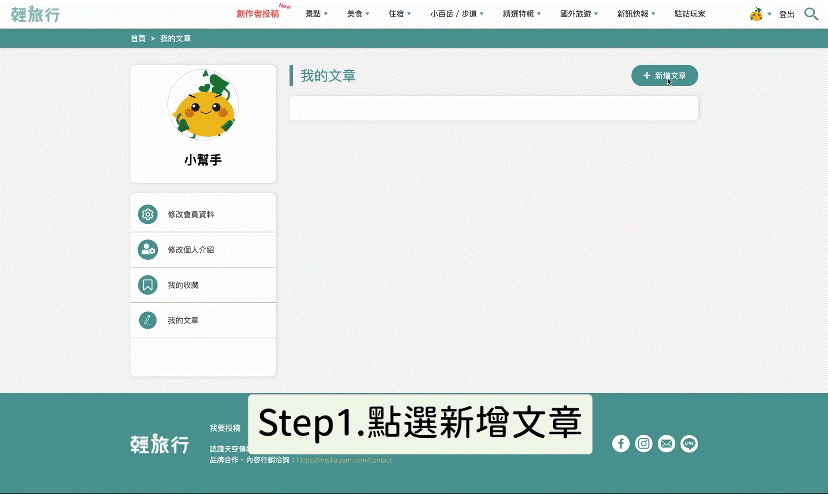
Task: Click the 輕旅行 logo in the footer
Action: pyautogui.click(x=159, y=444)
